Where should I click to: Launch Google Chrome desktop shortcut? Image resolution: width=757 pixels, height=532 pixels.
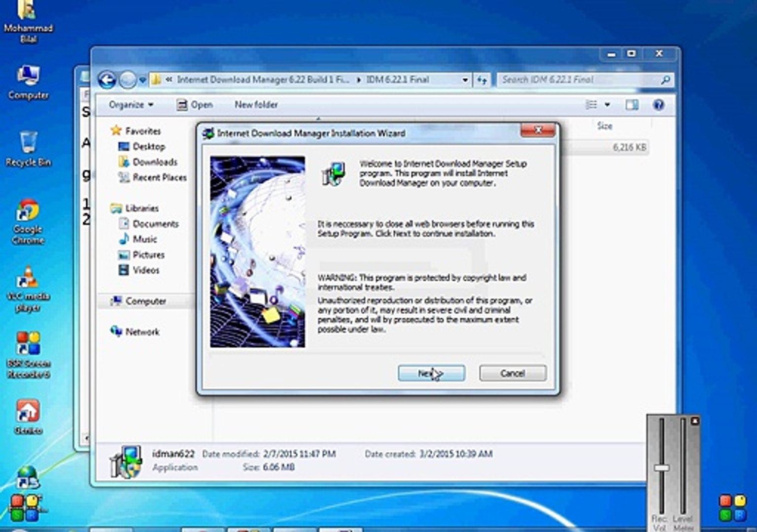pyautogui.click(x=28, y=222)
